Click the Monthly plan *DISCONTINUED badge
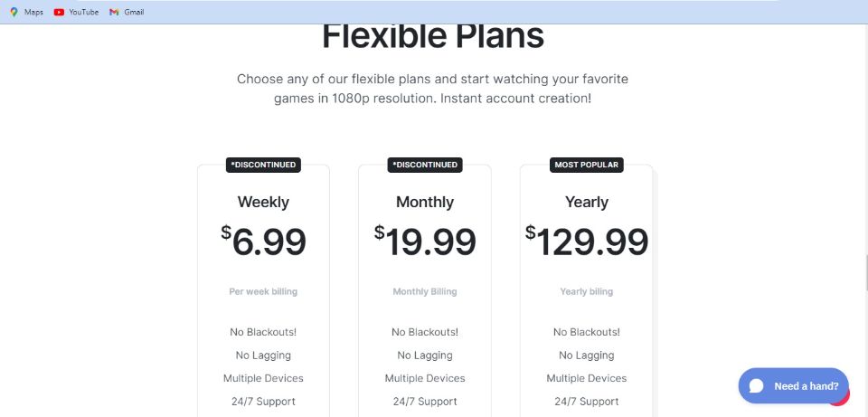This screenshot has height=417, width=868. (425, 165)
